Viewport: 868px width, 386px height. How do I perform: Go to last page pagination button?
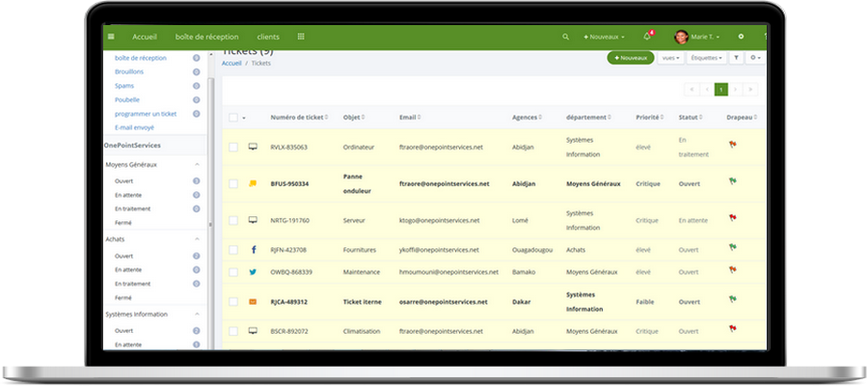(750, 89)
